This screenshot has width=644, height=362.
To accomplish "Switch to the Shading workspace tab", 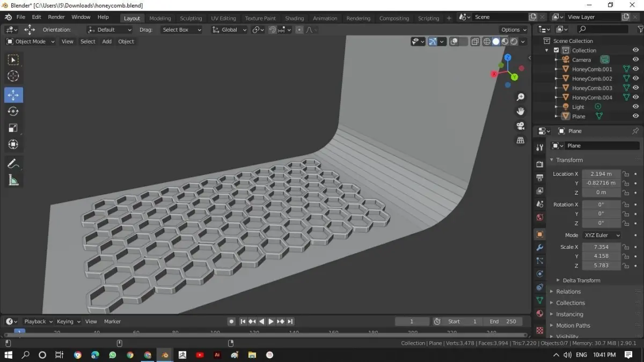I will coord(294,18).
